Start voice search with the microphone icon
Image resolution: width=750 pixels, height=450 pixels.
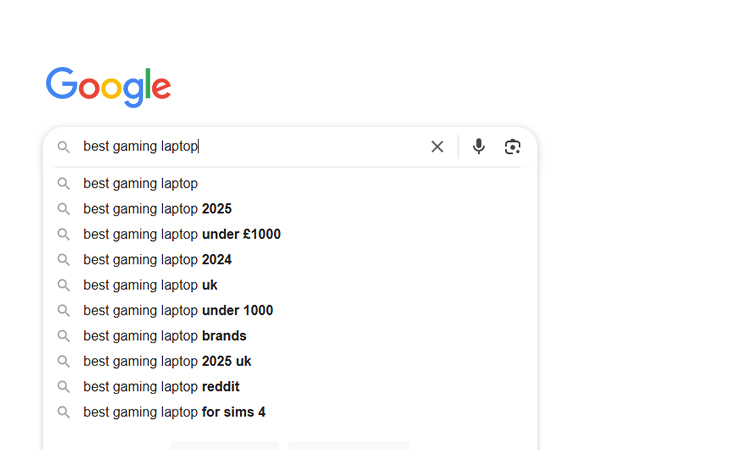pyautogui.click(x=479, y=146)
